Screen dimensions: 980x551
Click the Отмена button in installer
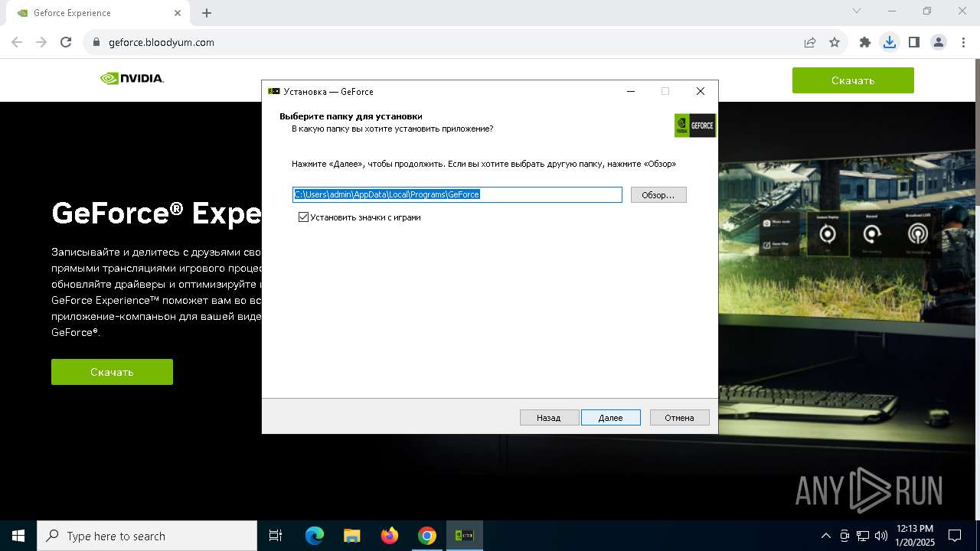coord(679,418)
